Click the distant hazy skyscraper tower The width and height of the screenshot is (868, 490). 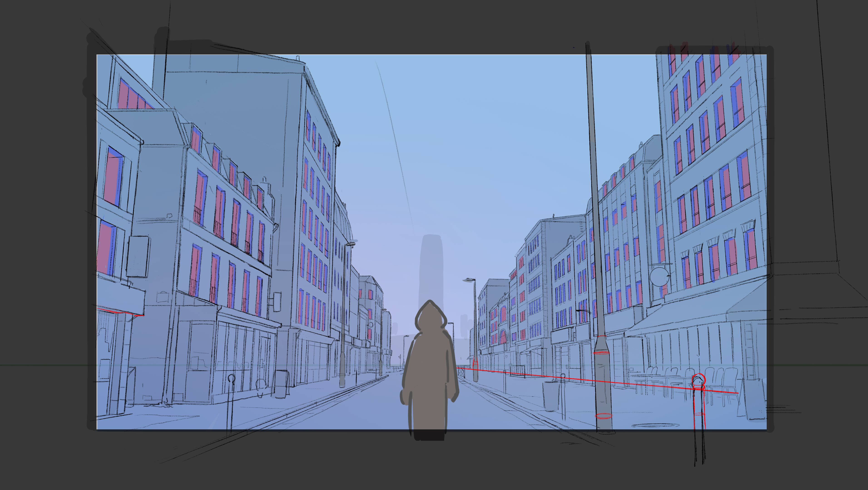pyautogui.click(x=431, y=266)
